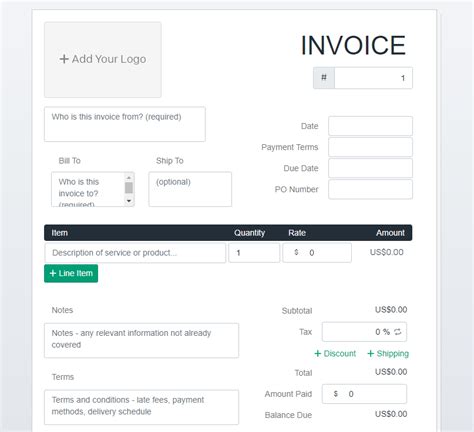Click the PO Number input field

[370, 189]
